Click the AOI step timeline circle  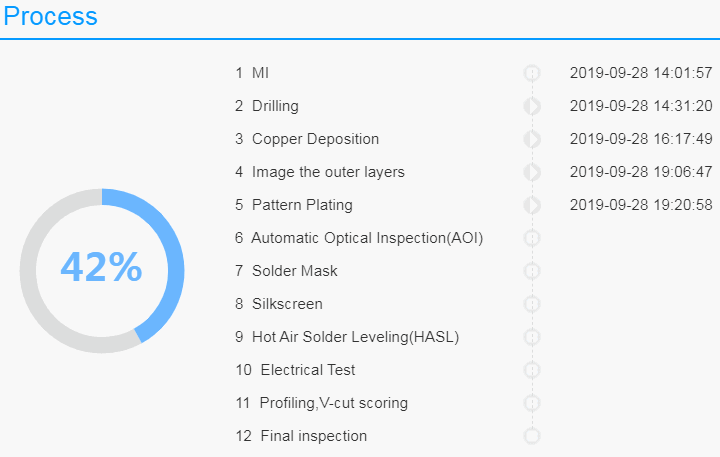tap(532, 238)
